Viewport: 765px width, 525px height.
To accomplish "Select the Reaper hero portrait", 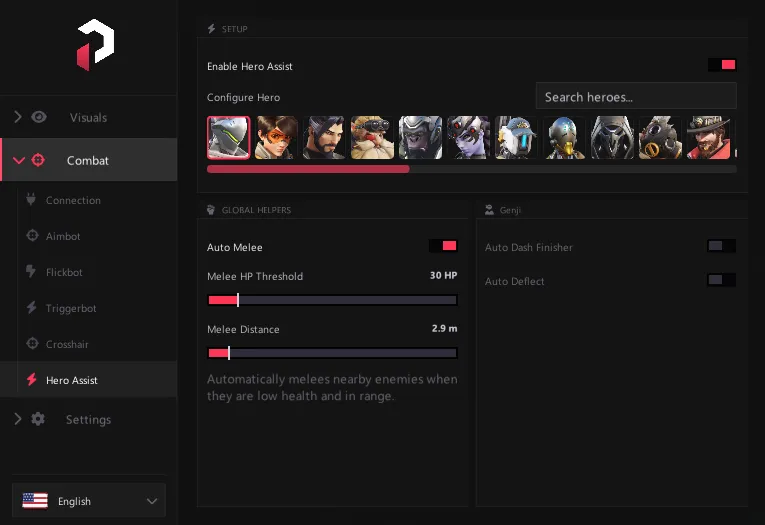I will [612, 138].
